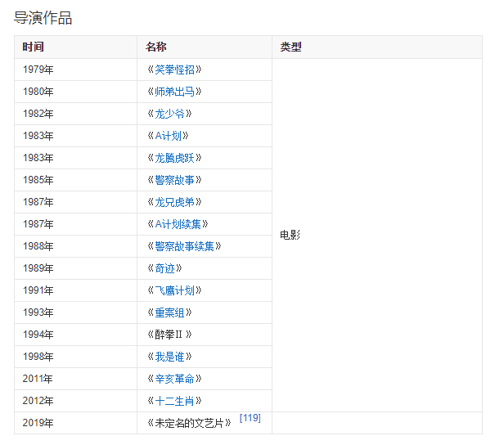Open the 龙兄虎弟 movie page

click(x=174, y=202)
